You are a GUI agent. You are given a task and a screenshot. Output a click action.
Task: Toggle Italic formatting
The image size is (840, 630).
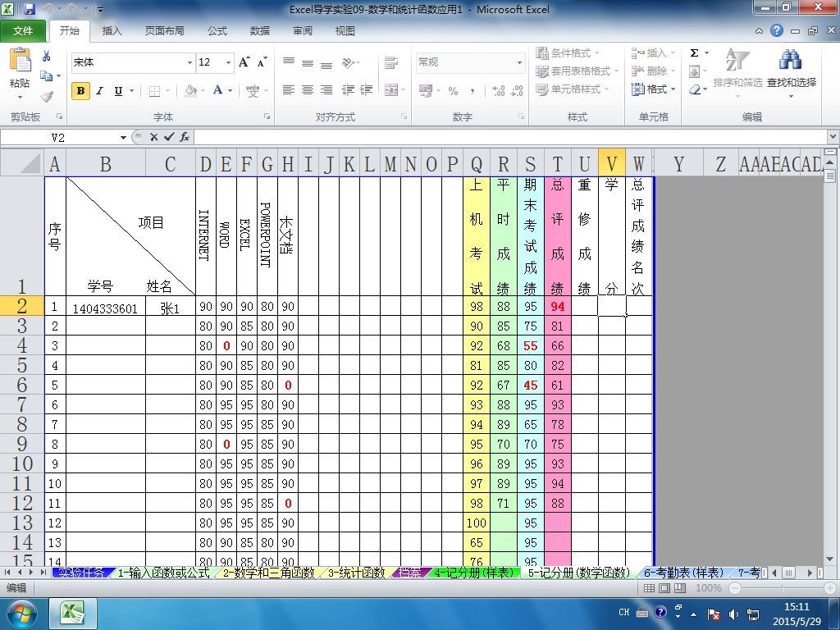pos(99,90)
